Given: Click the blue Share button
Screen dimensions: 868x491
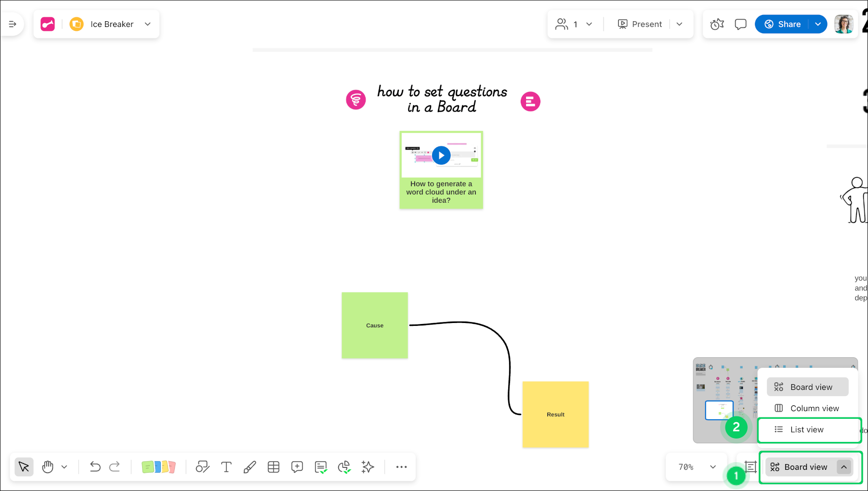Looking at the screenshot, I should click(783, 24).
